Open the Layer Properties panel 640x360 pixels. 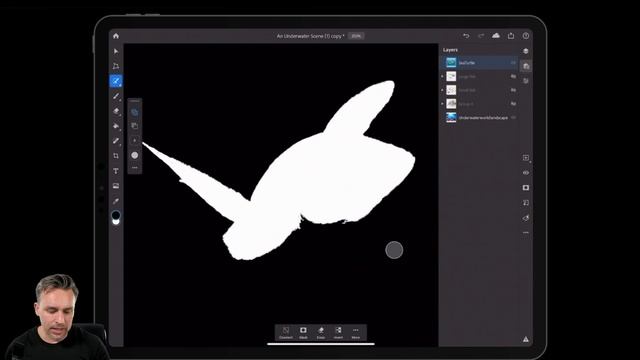pyautogui.click(x=526, y=81)
